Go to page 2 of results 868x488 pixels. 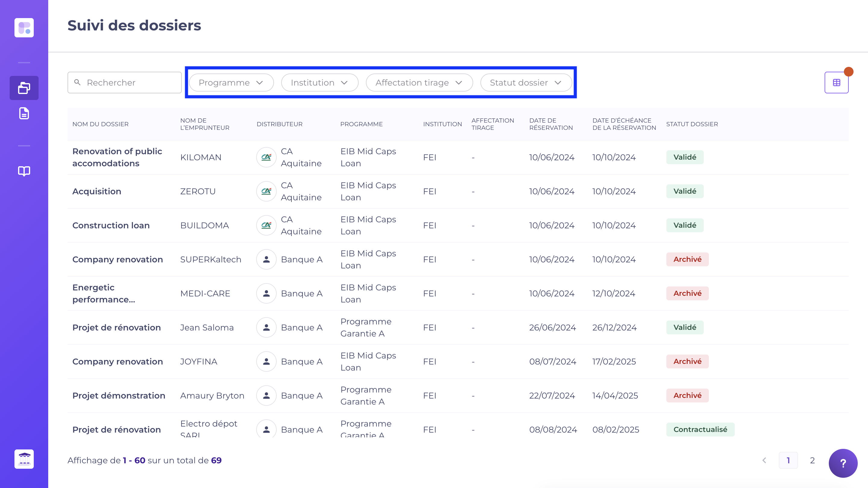click(812, 460)
